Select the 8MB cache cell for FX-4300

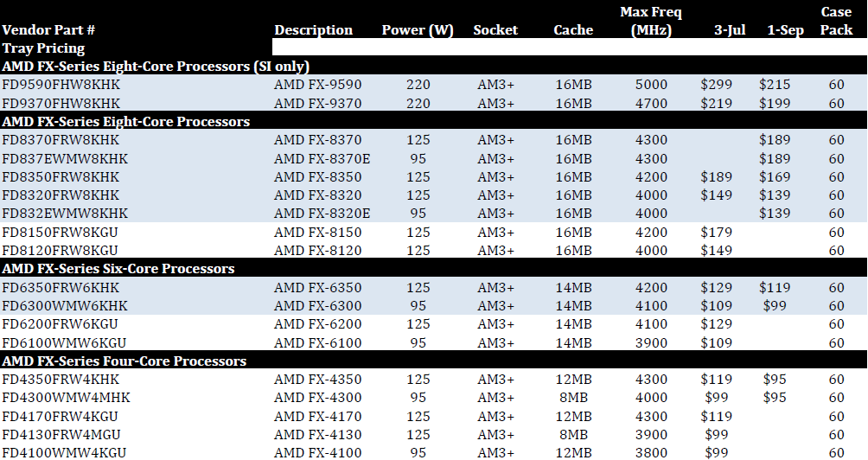tap(573, 398)
